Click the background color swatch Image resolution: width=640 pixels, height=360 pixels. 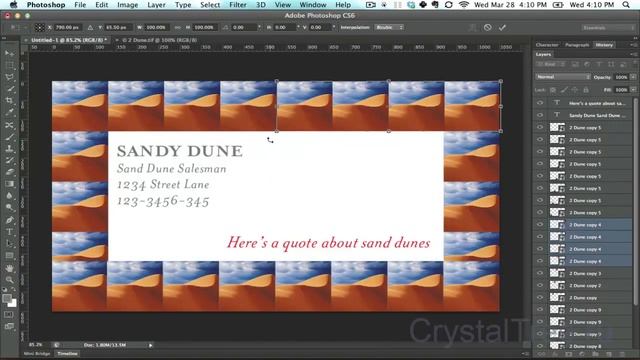tap(13, 303)
